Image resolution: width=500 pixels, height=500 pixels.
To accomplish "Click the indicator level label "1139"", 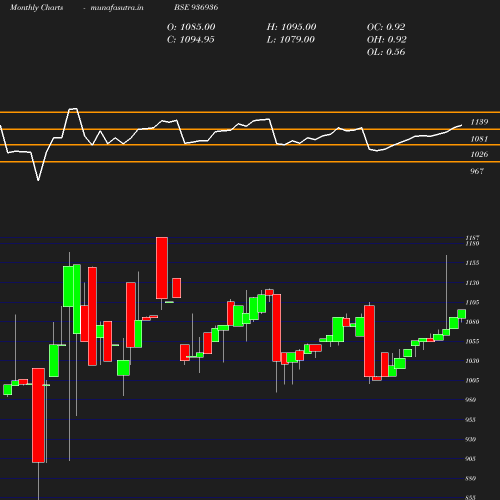I will click(479, 122).
